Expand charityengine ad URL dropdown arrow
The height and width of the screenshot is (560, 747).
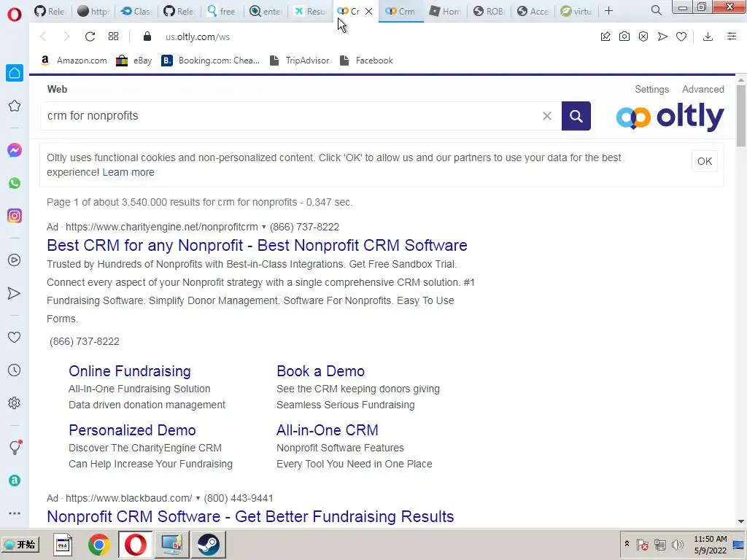pos(263,227)
